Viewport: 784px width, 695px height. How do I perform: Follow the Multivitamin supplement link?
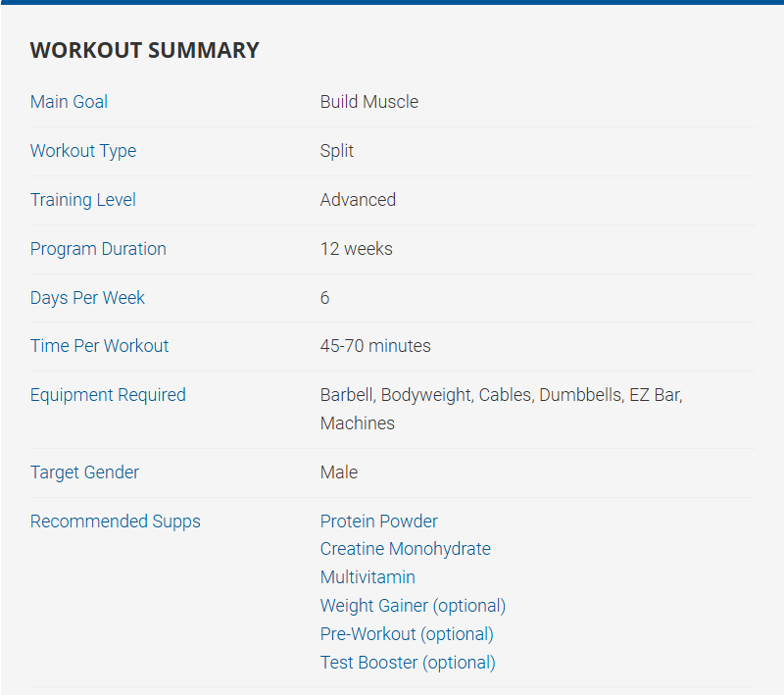click(367, 577)
